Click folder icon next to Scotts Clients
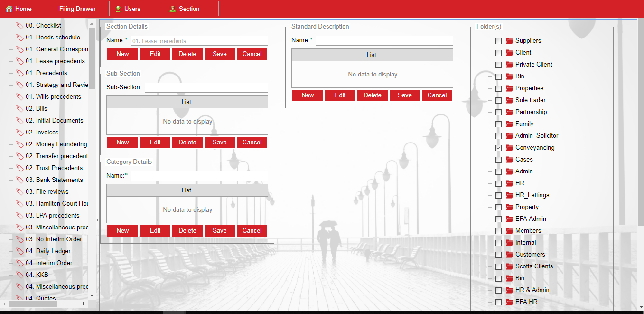The image size is (644, 314). click(510, 266)
